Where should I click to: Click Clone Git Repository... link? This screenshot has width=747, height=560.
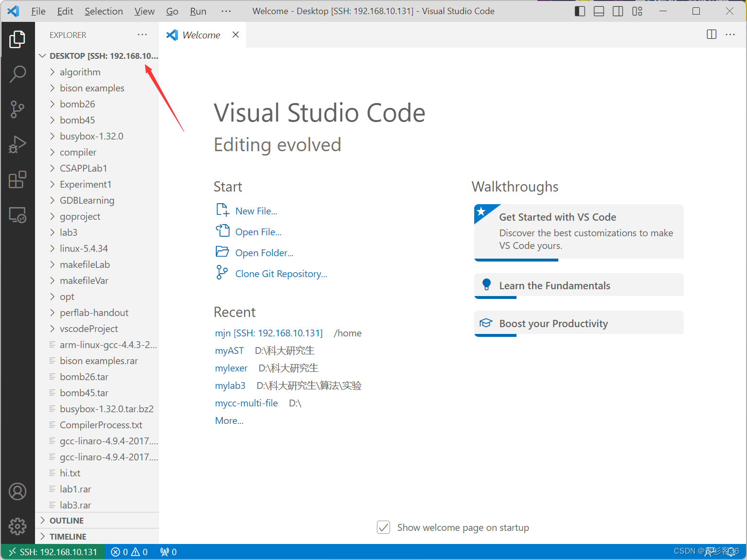coord(281,274)
